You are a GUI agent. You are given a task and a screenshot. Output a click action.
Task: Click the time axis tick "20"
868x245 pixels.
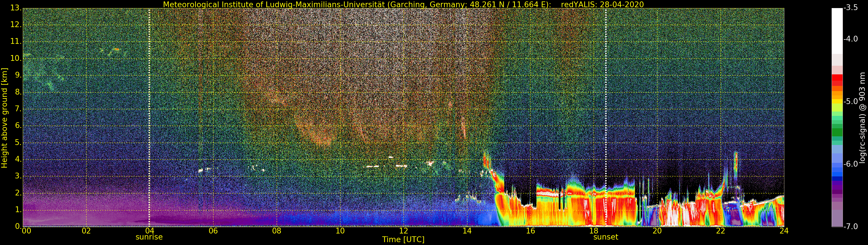657,231
